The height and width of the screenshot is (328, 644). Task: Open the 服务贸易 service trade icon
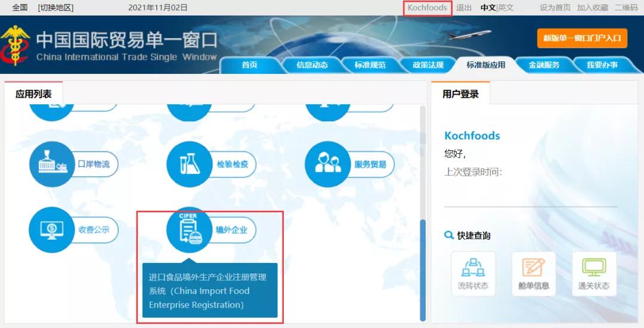[328, 164]
